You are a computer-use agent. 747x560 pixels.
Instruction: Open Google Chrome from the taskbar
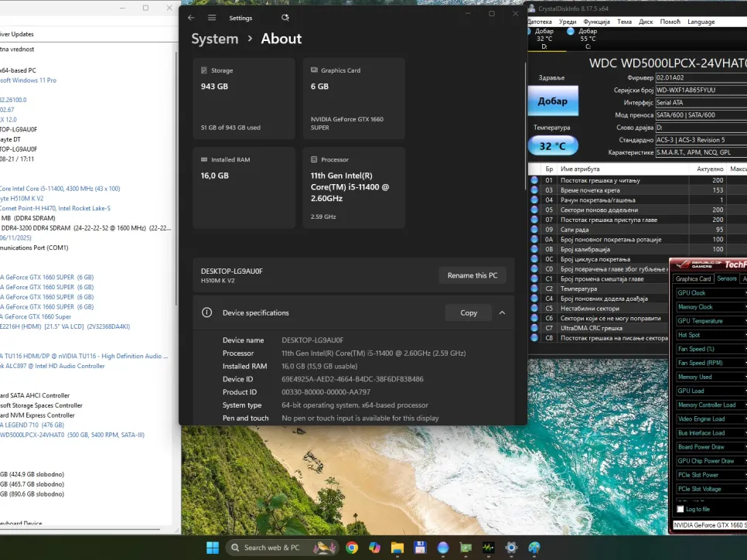(353, 548)
